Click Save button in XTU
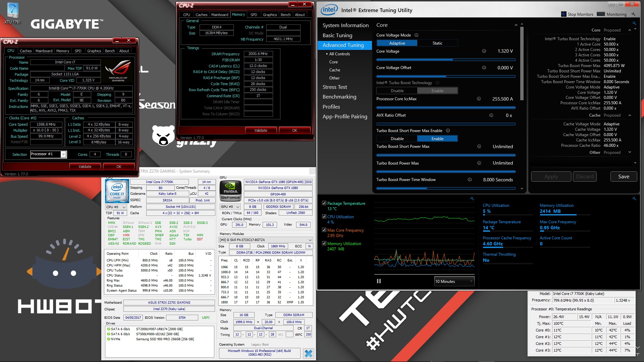This screenshot has height=362, width=644. (624, 177)
